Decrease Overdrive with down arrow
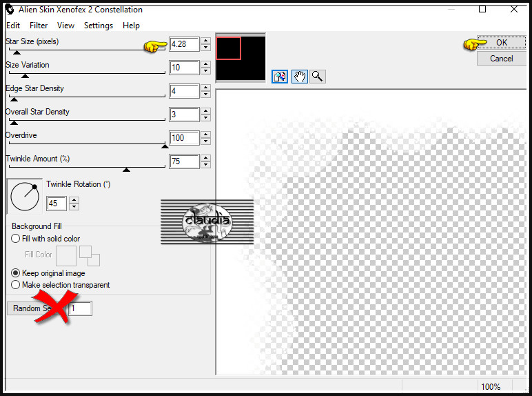The image size is (532, 396). pos(205,141)
